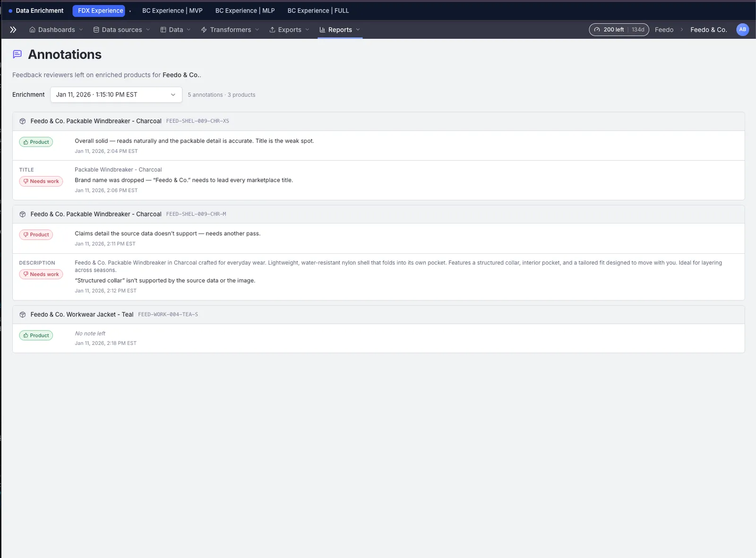Viewport: 756px width, 558px height.
Task: Click the Data Enrichment app title
Action: [x=40, y=10]
